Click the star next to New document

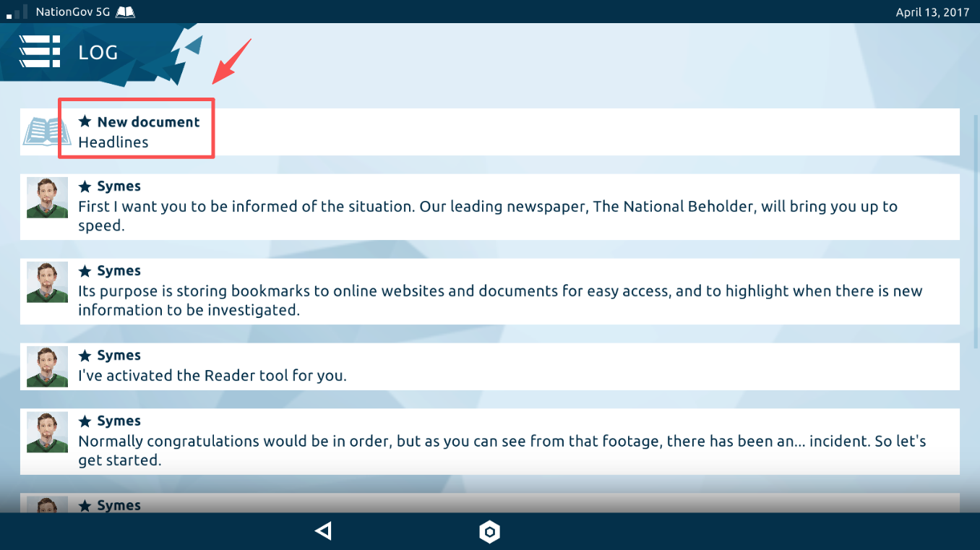point(85,121)
